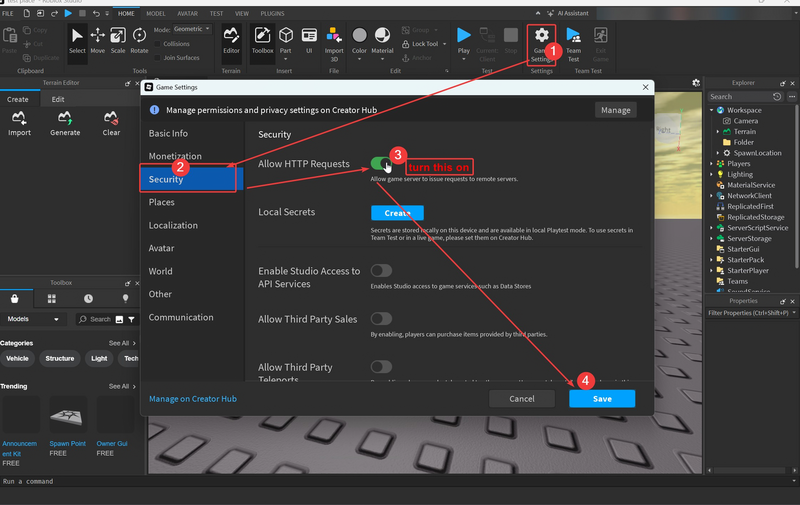Open the Color tool
The height and width of the screenshot is (505, 800).
(x=359, y=43)
